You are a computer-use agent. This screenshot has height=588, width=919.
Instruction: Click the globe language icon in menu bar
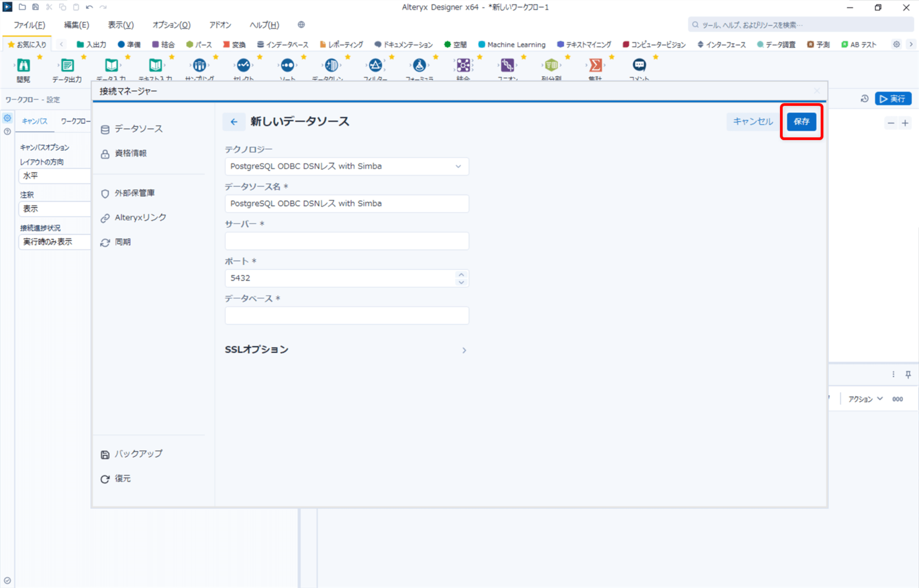[x=301, y=24]
